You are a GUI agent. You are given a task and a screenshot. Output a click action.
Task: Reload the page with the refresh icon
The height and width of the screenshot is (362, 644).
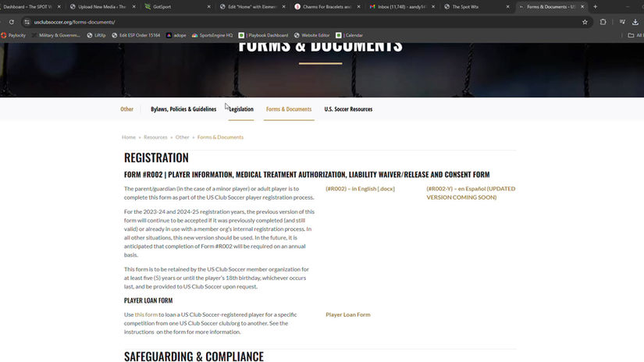(x=12, y=22)
